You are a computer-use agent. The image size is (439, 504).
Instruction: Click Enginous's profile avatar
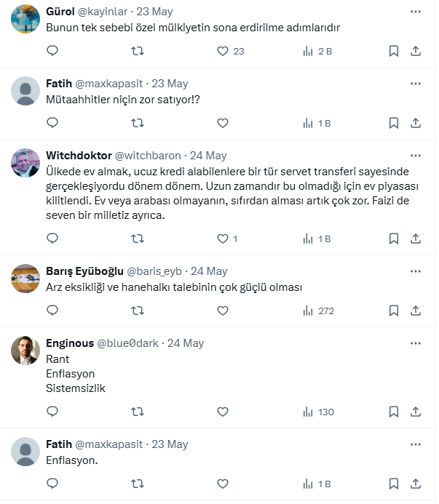click(x=25, y=351)
